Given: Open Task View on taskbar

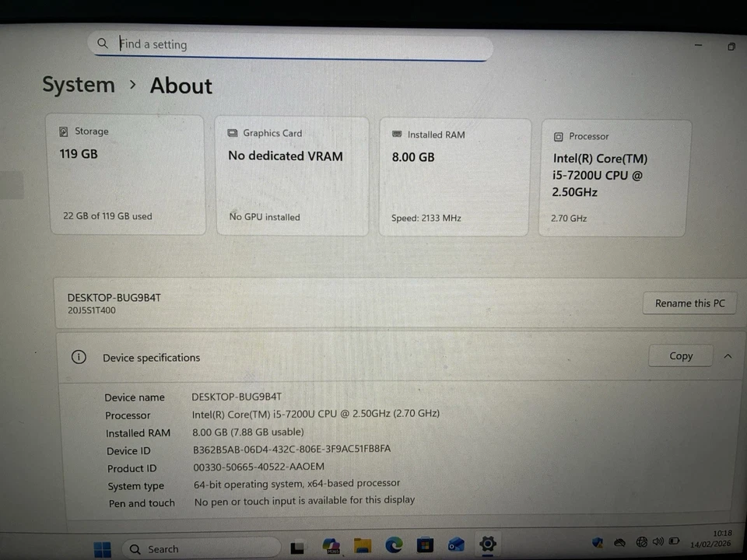Looking at the screenshot, I should click(297, 548).
